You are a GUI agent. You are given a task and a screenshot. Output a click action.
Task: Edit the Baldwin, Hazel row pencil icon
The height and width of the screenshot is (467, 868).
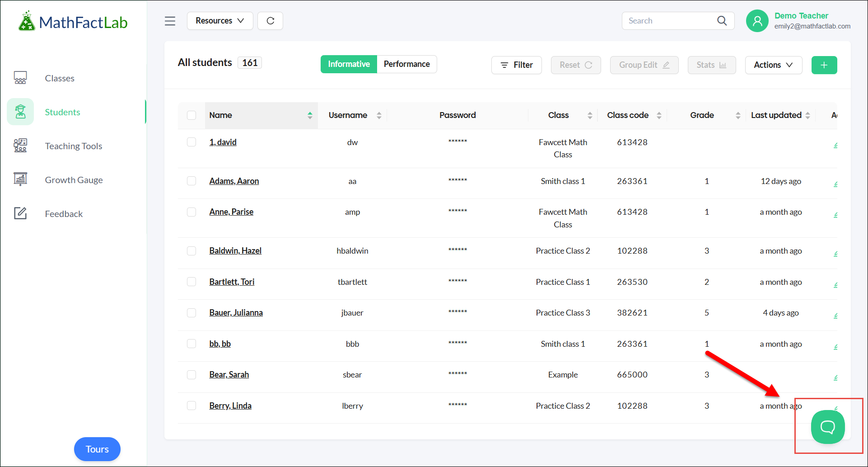835,254
